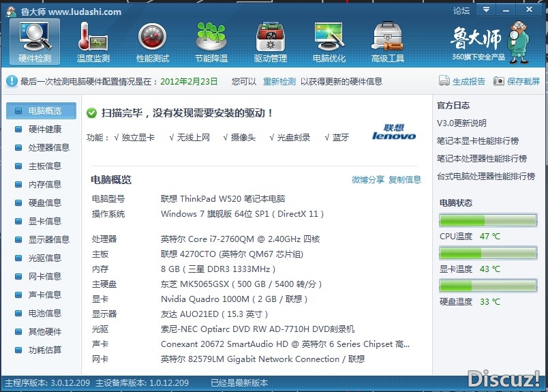
Task: Open the 电脑优化 PC optimization icon
Action: pos(329,42)
